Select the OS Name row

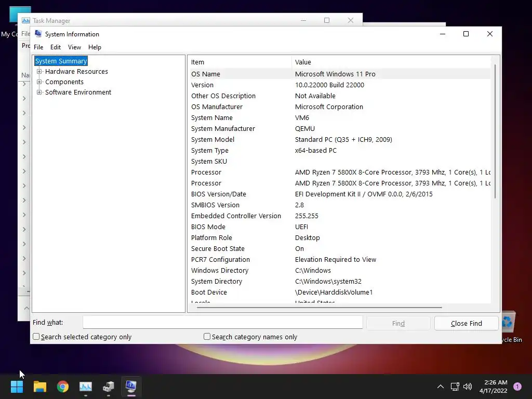[340, 74]
